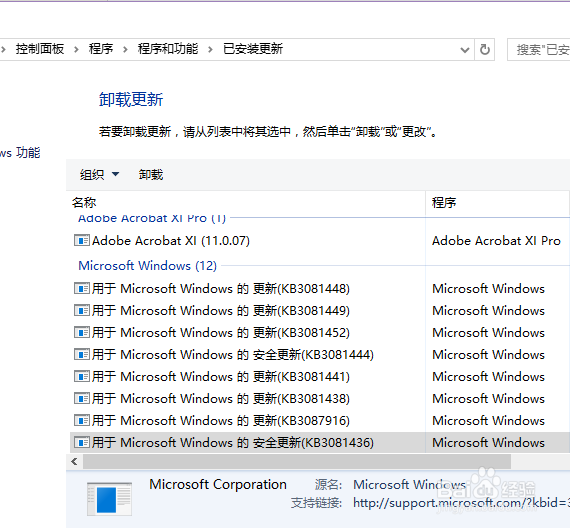Click the 程序 breadcrumb
This screenshot has height=528, width=570.
pos(101,49)
